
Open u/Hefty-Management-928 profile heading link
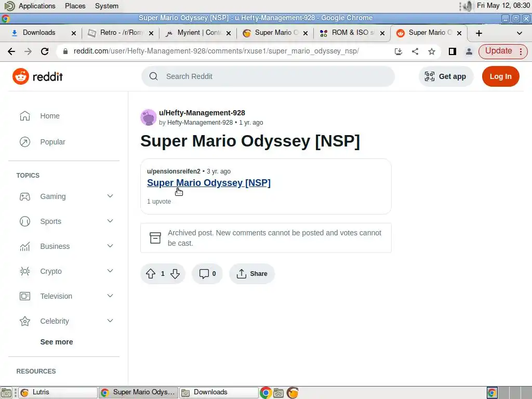point(202,113)
